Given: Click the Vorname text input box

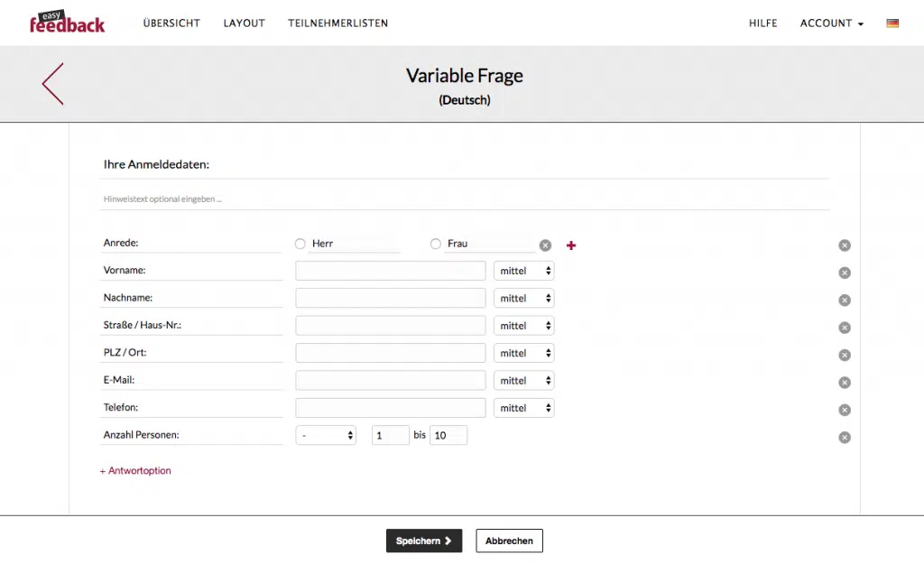Looking at the screenshot, I should 391,271.
